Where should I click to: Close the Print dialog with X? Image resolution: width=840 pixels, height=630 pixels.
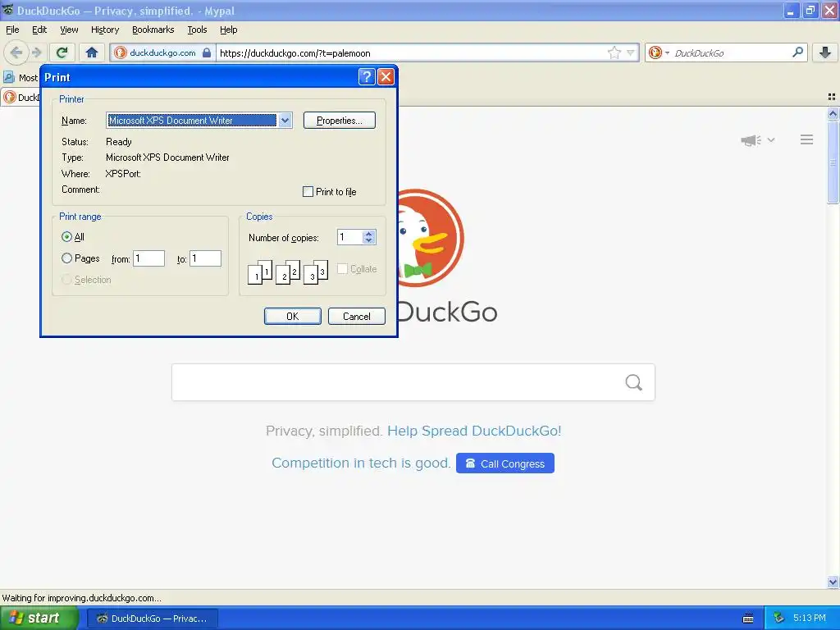386,77
